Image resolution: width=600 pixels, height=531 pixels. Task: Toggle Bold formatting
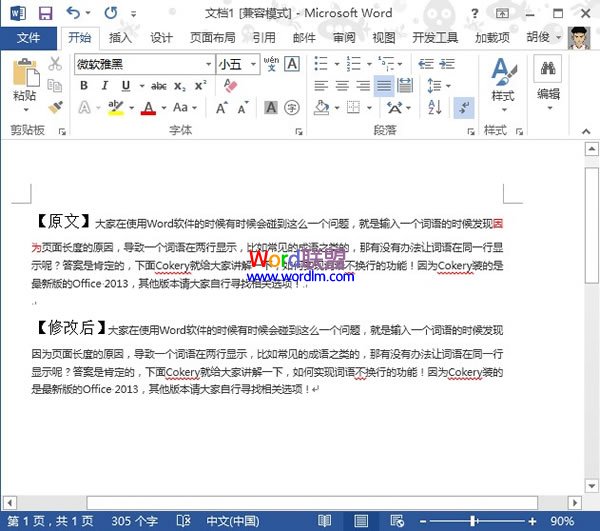pyautogui.click(x=84, y=86)
